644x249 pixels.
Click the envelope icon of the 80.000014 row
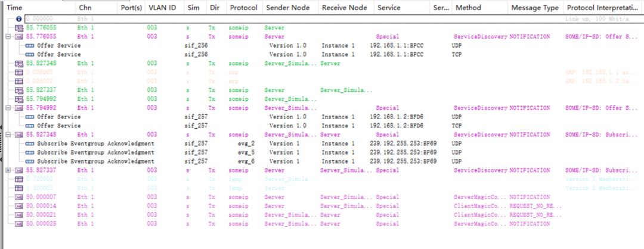tap(19, 206)
